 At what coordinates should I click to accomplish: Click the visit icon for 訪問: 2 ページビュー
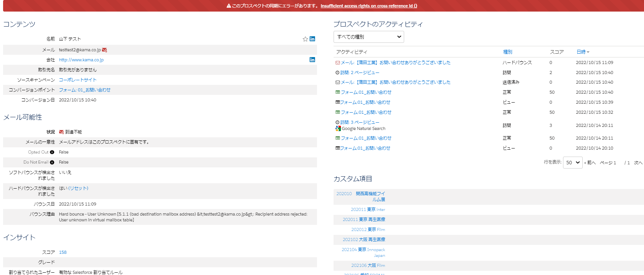(x=337, y=73)
